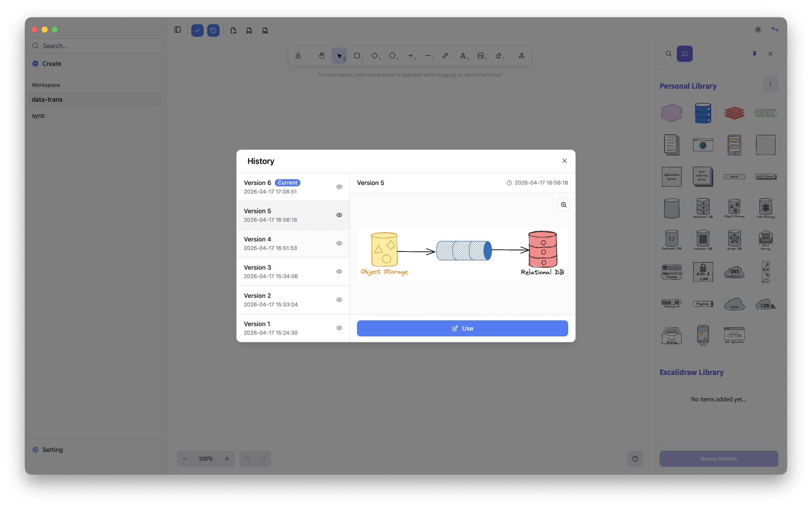Screen dimensions: 812x508
Task: Select the Ellipse tool
Action: (392, 56)
